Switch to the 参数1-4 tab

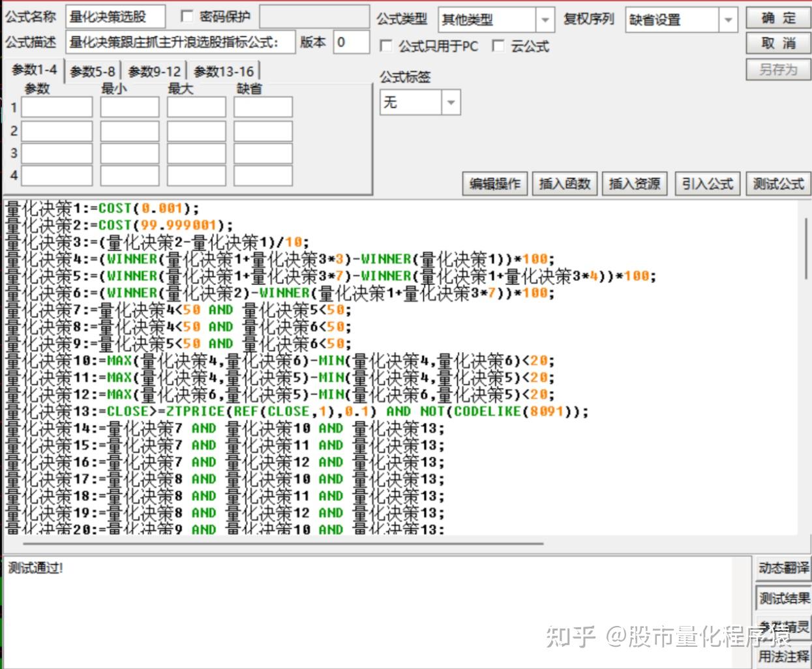pos(34,70)
